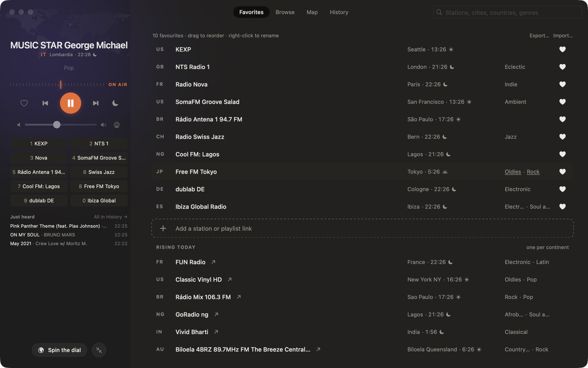Go to the previous station
This screenshot has width=588, height=368.
[x=45, y=103]
